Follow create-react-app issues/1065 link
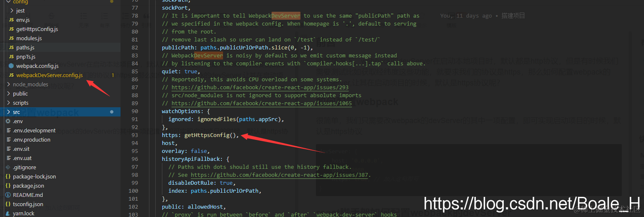 tap(262, 103)
